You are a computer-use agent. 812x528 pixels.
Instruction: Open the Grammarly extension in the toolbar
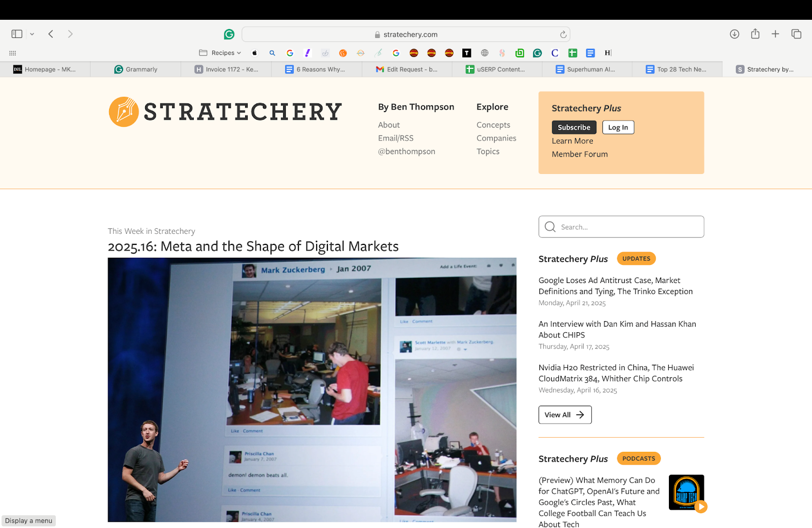point(229,34)
